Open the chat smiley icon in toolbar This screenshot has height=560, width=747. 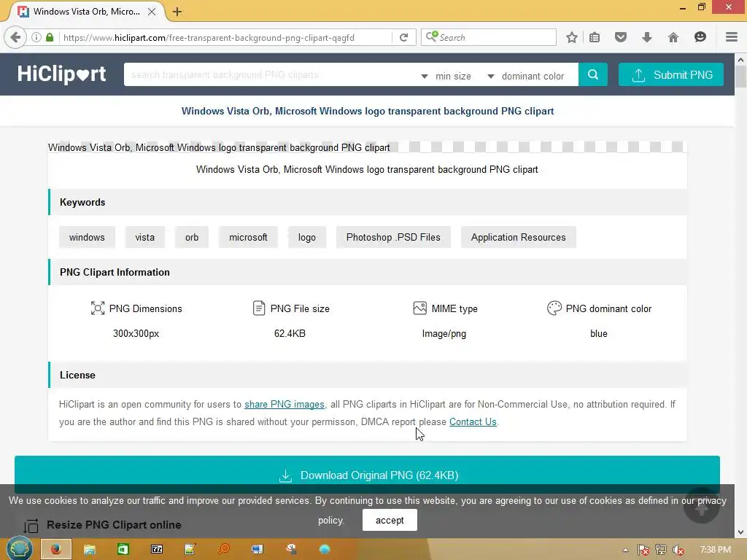pyautogui.click(x=700, y=37)
